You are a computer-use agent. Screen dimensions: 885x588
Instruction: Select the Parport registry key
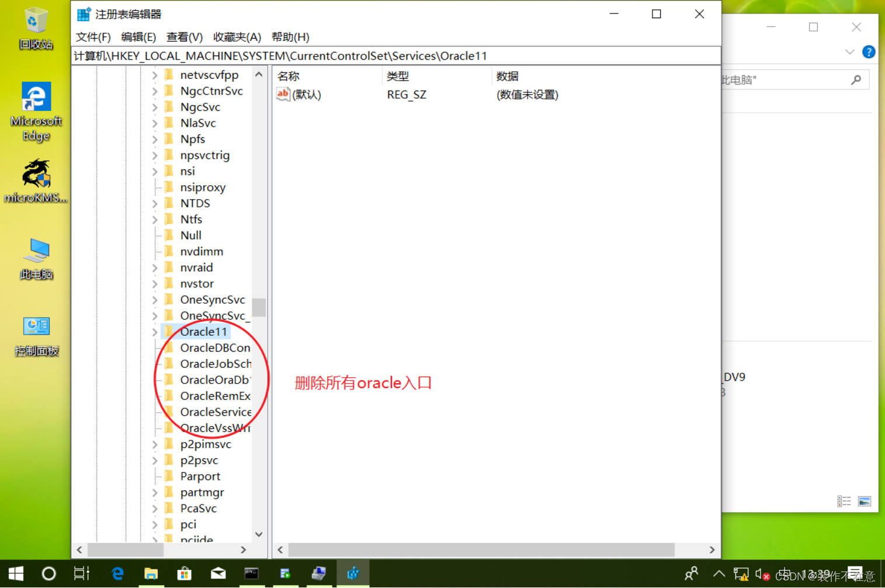point(200,476)
